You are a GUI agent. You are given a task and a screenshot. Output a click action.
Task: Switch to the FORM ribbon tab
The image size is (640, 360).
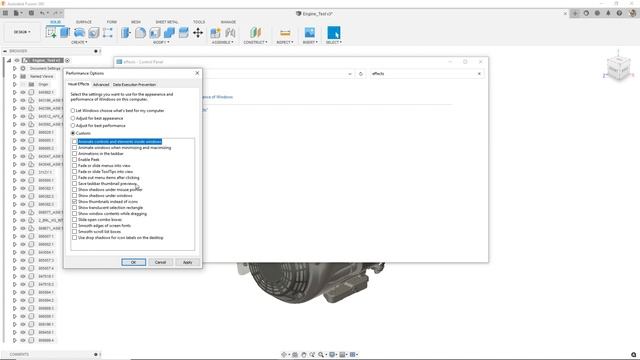(112, 22)
